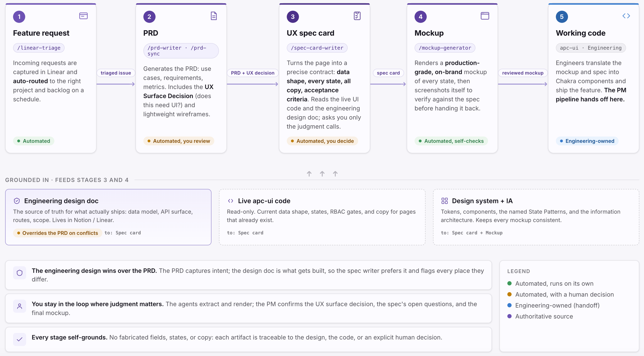Click the middle up arrow above grounding section
Screen dimensions: 644x356
pyautogui.click(x=322, y=174)
